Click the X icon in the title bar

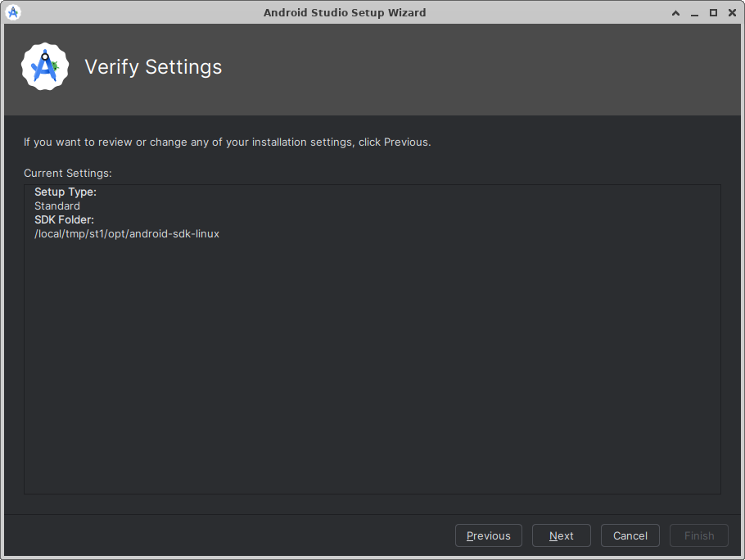[x=732, y=12]
